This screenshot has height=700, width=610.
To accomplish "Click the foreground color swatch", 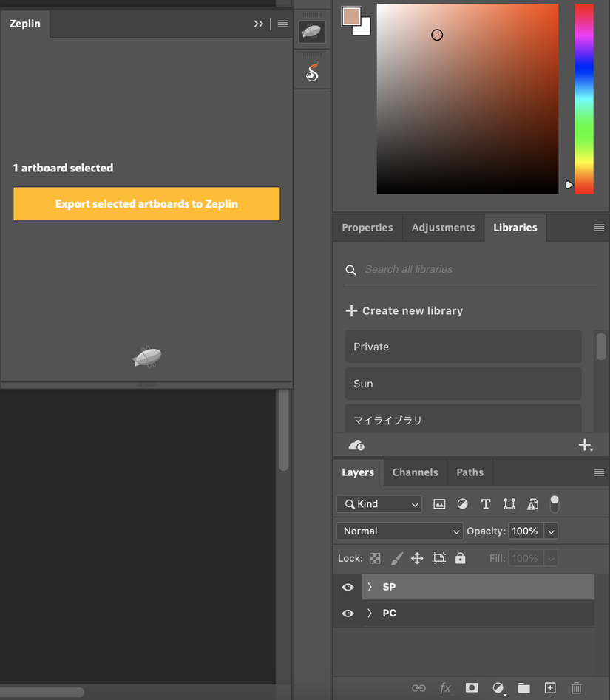I will (351, 16).
